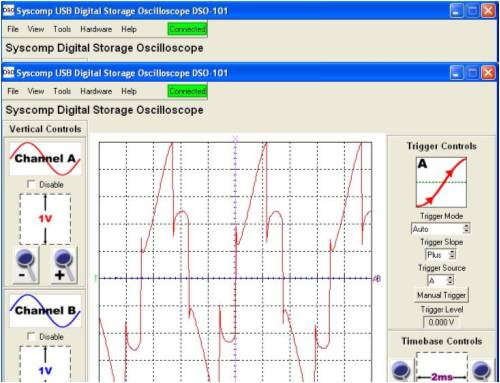Zoom out Channel A vertical scale
500x383 pixels.
point(26,265)
